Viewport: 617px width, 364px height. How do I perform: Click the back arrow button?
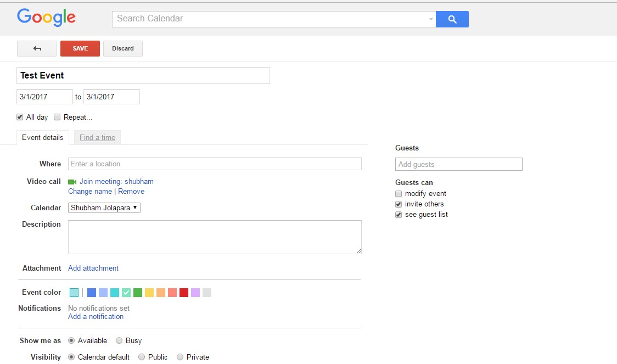(x=37, y=48)
